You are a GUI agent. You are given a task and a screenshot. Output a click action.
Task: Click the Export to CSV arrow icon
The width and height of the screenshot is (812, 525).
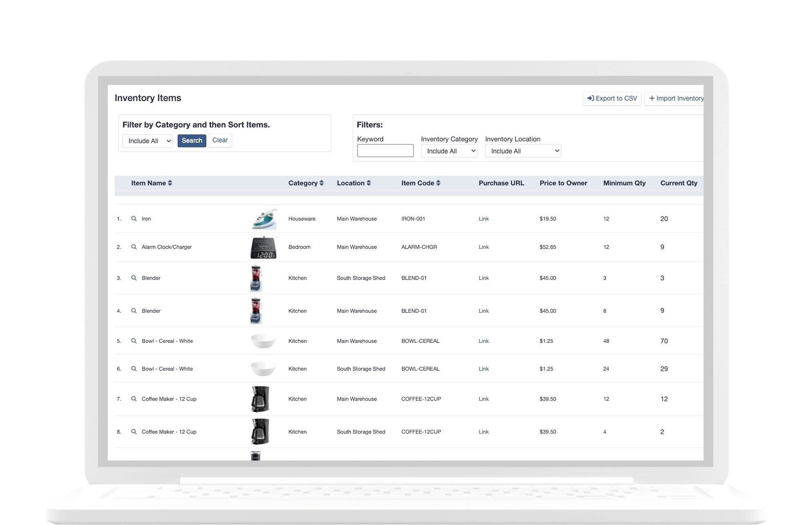pyautogui.click(x=590, y=98)
